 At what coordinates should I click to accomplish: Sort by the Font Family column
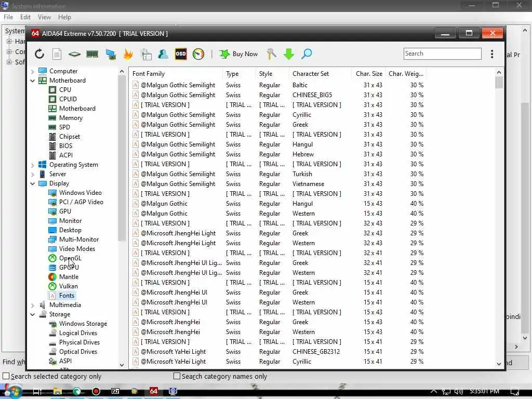click(x=176, y=74)
